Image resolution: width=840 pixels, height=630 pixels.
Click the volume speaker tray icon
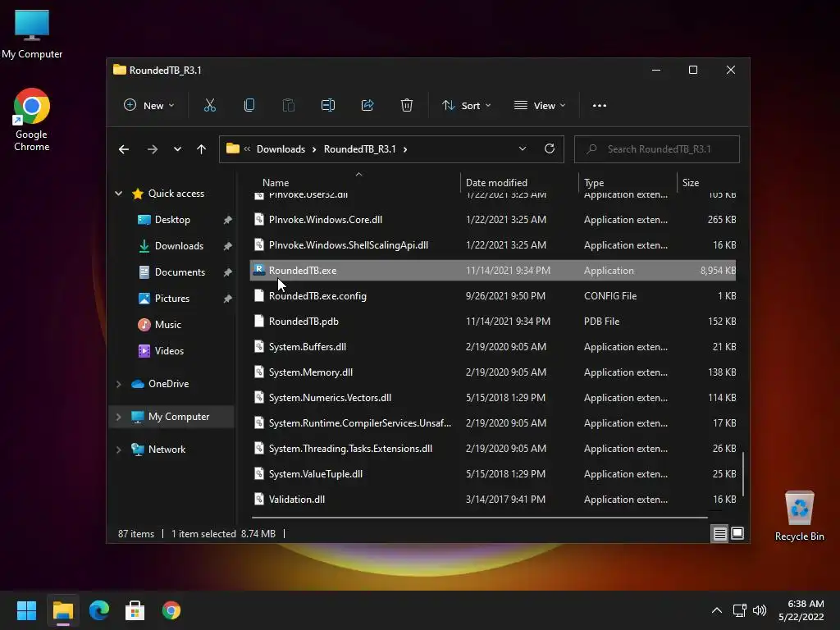point(759,610)
